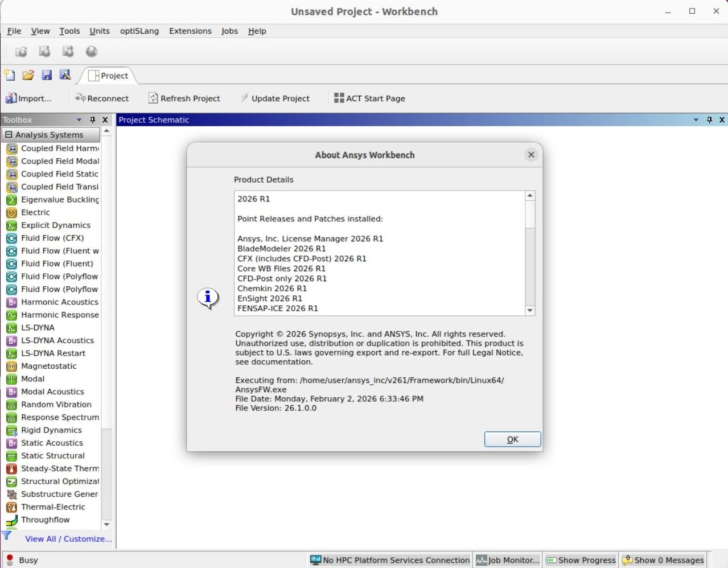Click the Toolbox list scroll-up arrow

[x=106, y=131]
